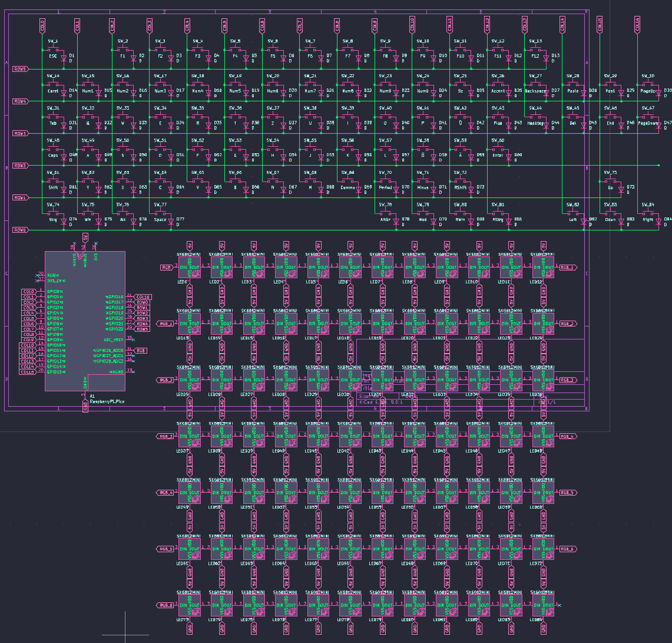Click the AGND pin name on Pico

(117, 372)
